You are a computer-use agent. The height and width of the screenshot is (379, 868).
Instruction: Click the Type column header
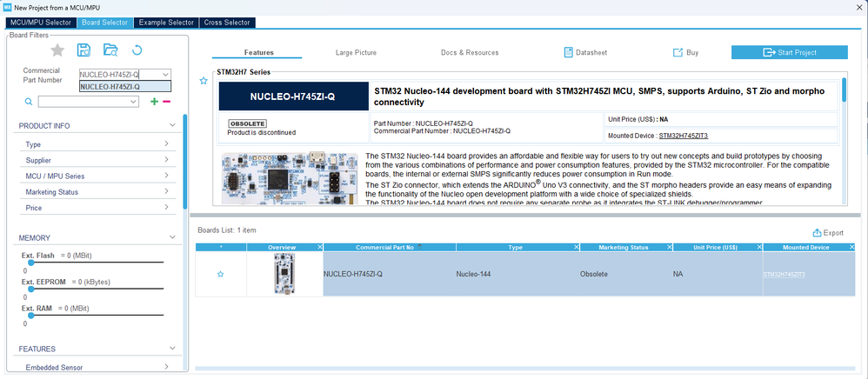coord(515,248)
